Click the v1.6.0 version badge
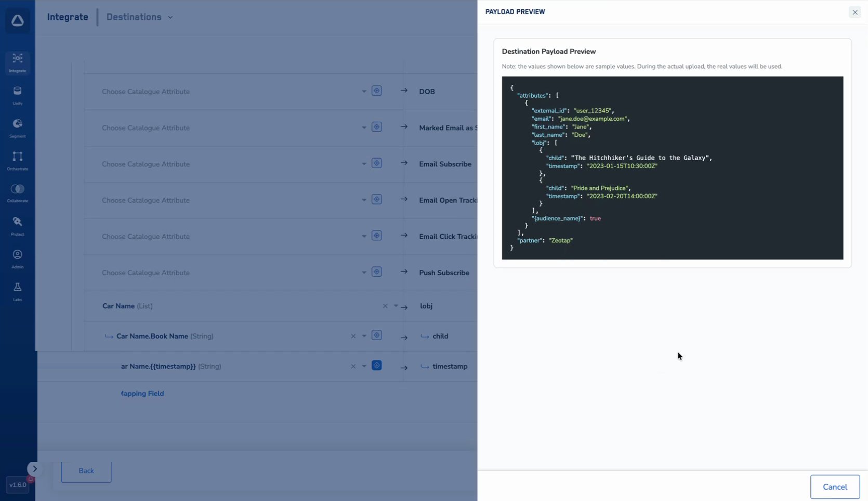The height and width of the screenshot is (501, 868). 17,485
